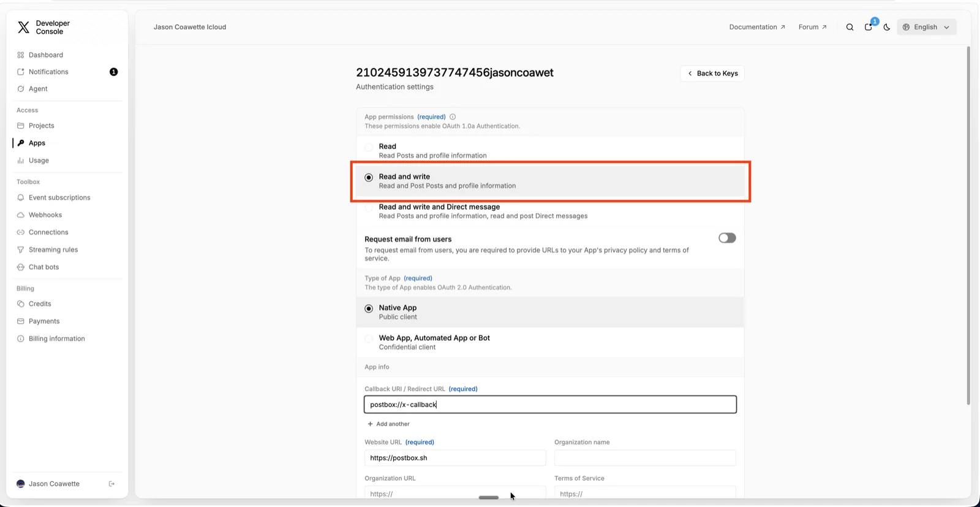The image size is (980, 507).
Task: Go to the Projects section
Action: (41, 126)
